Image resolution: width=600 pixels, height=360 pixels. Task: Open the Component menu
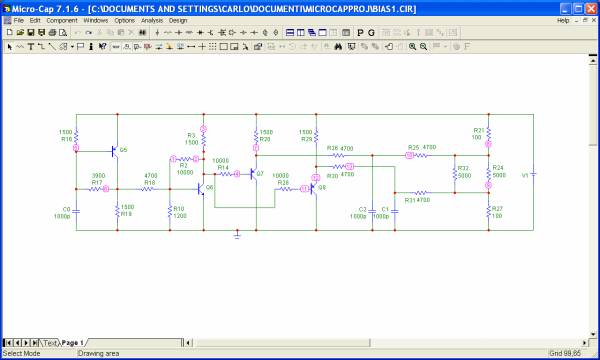tap(62, 20)
